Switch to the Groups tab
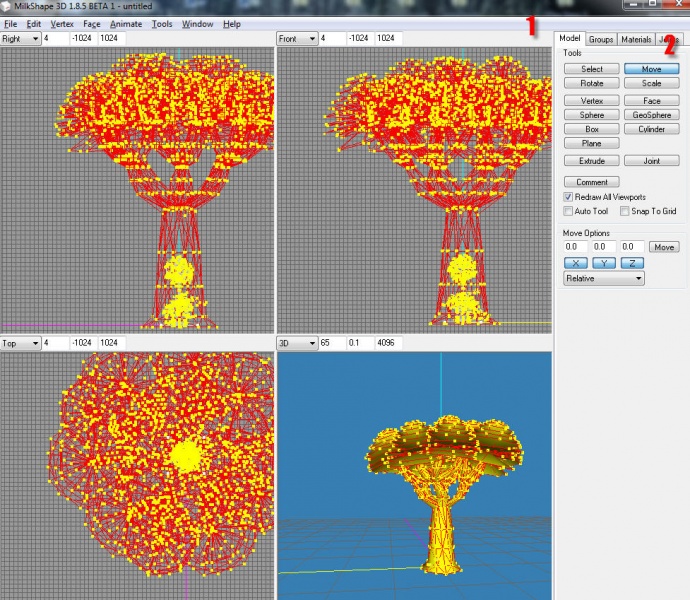The image size is (690, 600). (600, 40)
